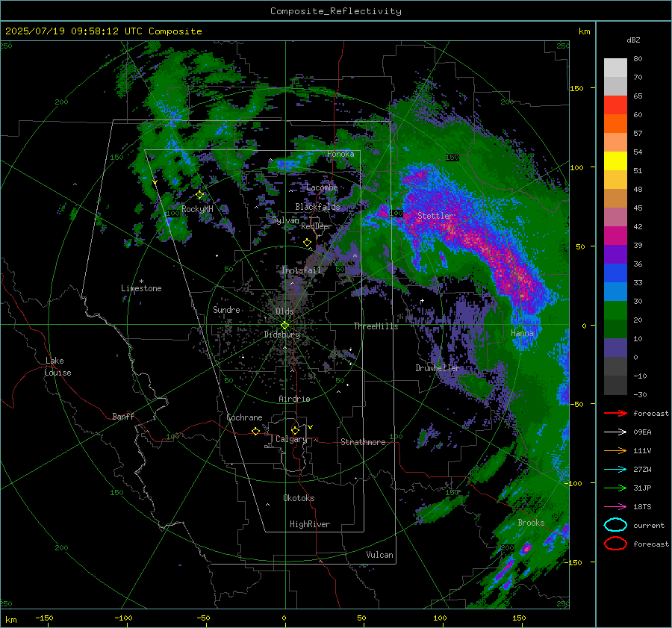Viewport: 672px width, 628px height.
Task: Click the Hanna city label
Action: coord(522,332)
